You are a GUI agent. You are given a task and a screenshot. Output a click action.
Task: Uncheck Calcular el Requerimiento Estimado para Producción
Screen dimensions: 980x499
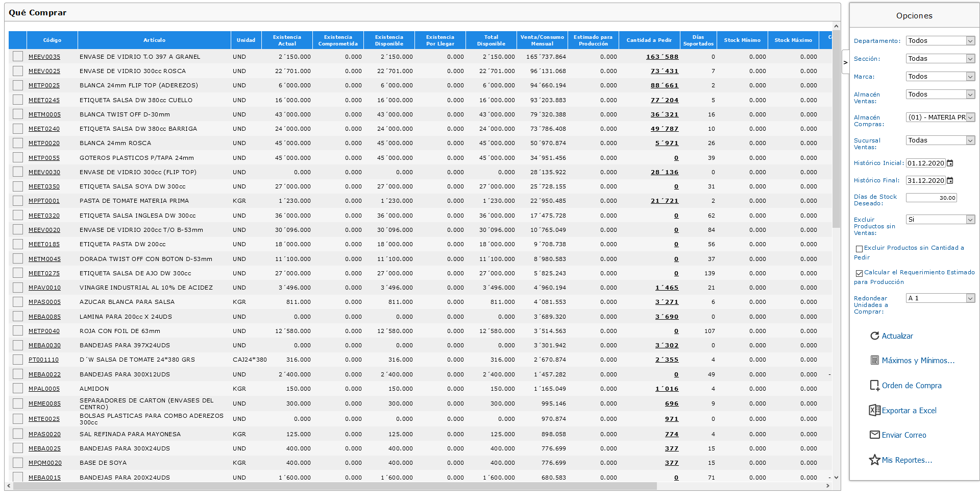859,273
